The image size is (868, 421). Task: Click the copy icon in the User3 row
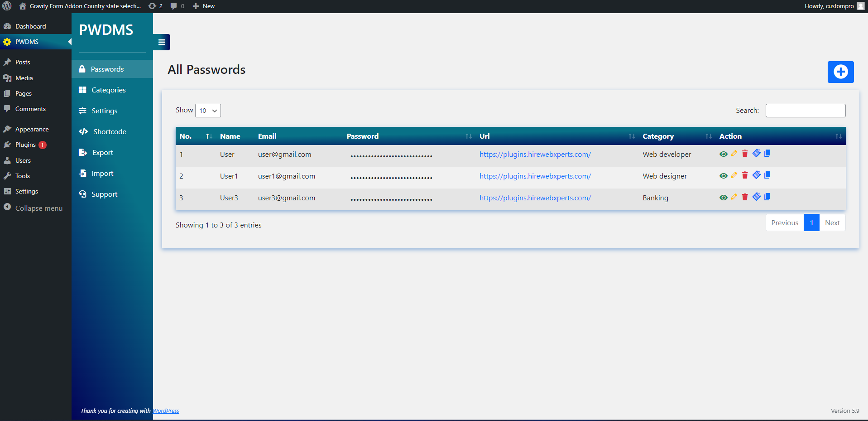[767, 197]
